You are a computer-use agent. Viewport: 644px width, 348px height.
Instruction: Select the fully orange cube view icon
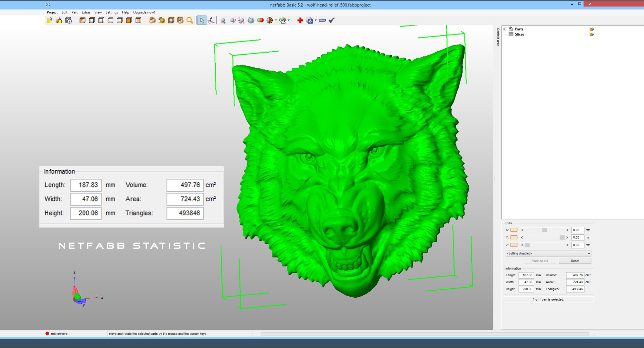[x=129, y=20]
